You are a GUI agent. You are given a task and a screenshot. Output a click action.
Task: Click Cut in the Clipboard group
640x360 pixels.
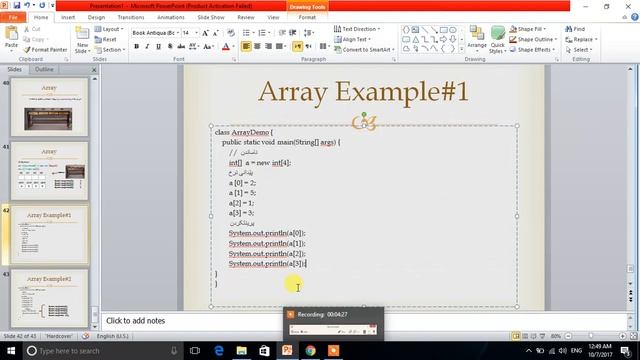(x=32, y=29)
